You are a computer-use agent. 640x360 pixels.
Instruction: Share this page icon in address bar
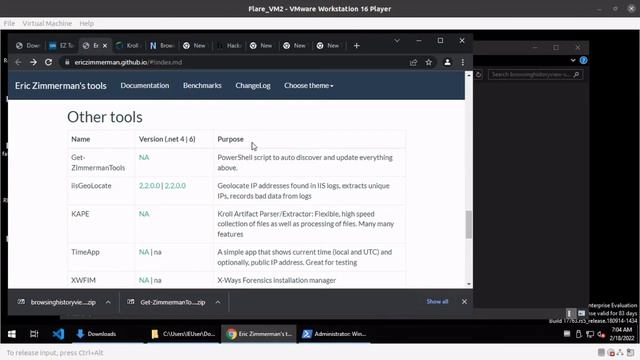[x=413, y=62]
